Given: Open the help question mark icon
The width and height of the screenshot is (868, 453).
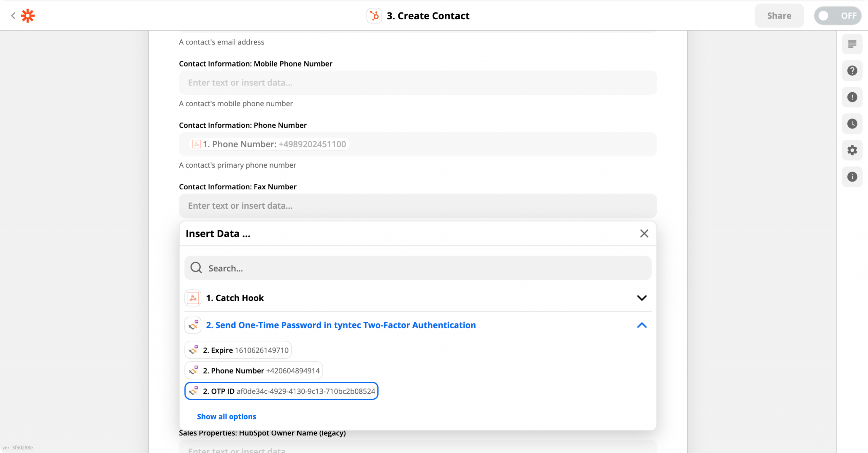Looking at the screenshot, I should 852,71.
